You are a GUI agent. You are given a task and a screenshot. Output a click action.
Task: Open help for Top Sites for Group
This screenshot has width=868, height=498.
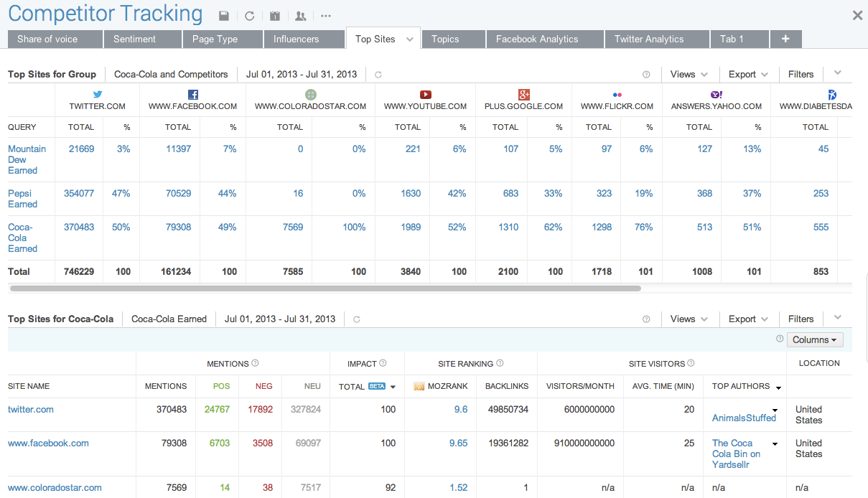646,74
